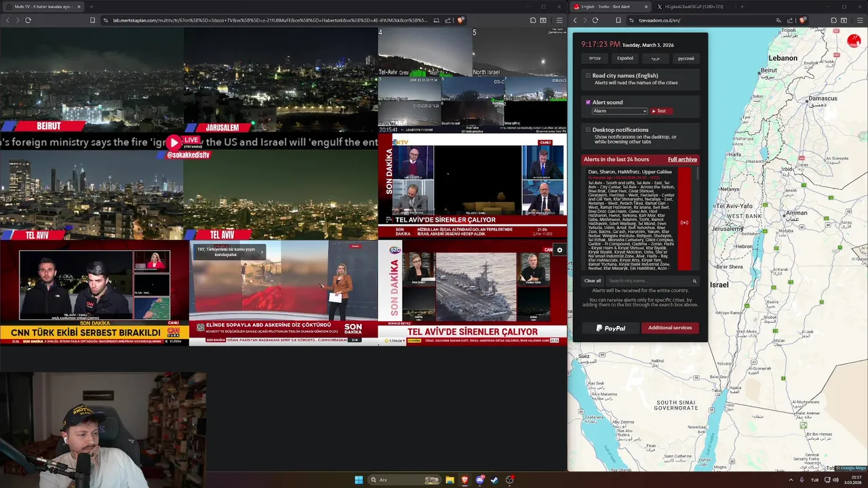Open new tab in Multi TV window
The width and height of the screenshot is (868, 488).
click(x=91, y=7)
